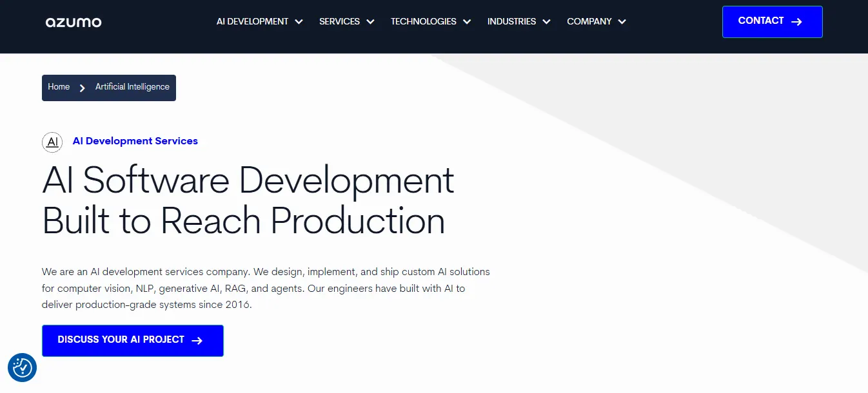Open the AI Development menu
The image size is (868, 393).
click(260, 21)
